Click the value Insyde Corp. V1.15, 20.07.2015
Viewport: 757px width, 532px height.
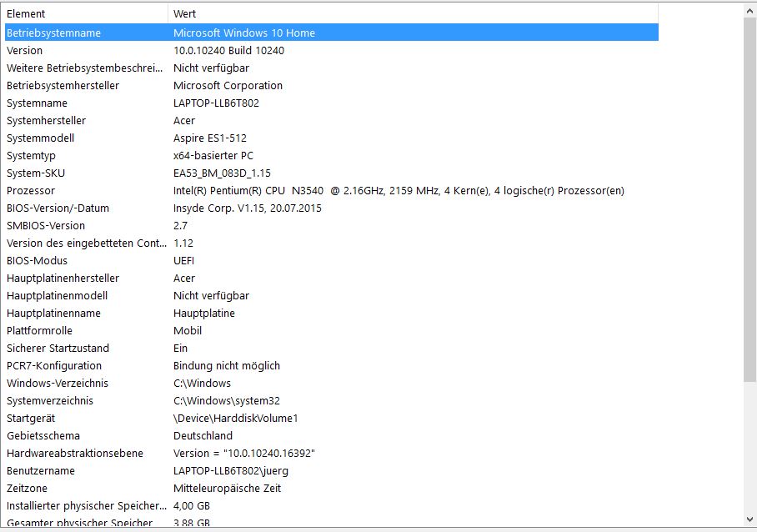pos(247,208)
